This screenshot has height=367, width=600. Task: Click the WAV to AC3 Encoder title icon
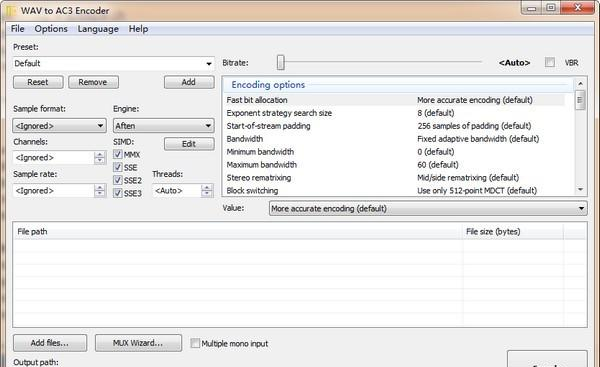(10, 11)
